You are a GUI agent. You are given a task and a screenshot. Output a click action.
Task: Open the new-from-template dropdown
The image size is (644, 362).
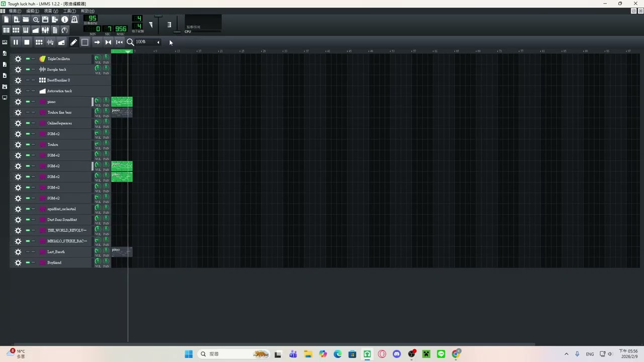(x=16, y=20)
